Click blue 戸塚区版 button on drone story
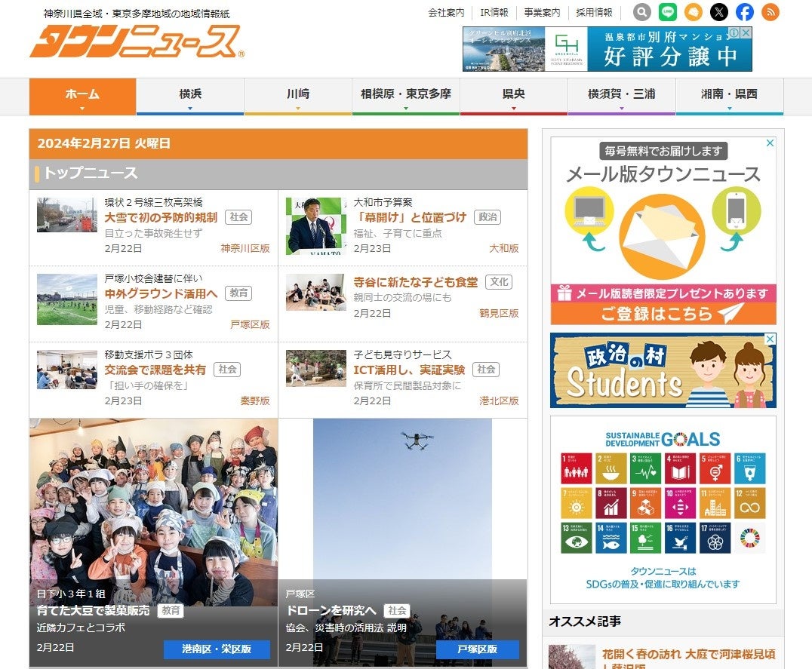 (x=477, y=649)
